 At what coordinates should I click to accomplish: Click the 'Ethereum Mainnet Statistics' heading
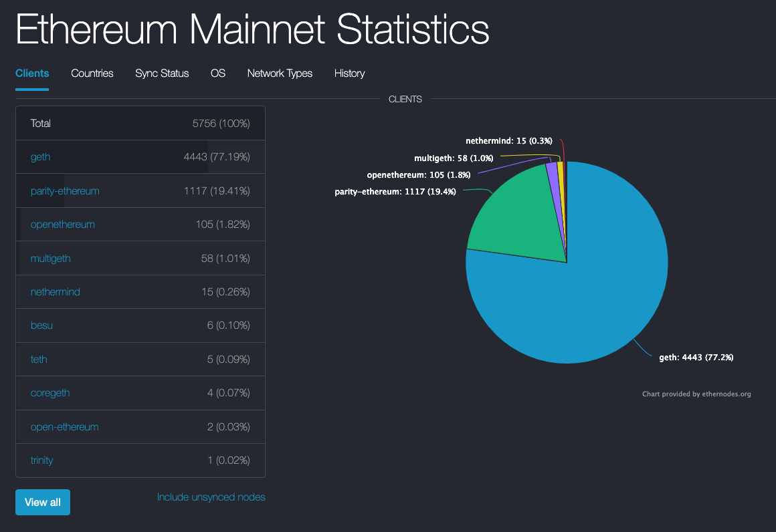click(x=252, y=29)
